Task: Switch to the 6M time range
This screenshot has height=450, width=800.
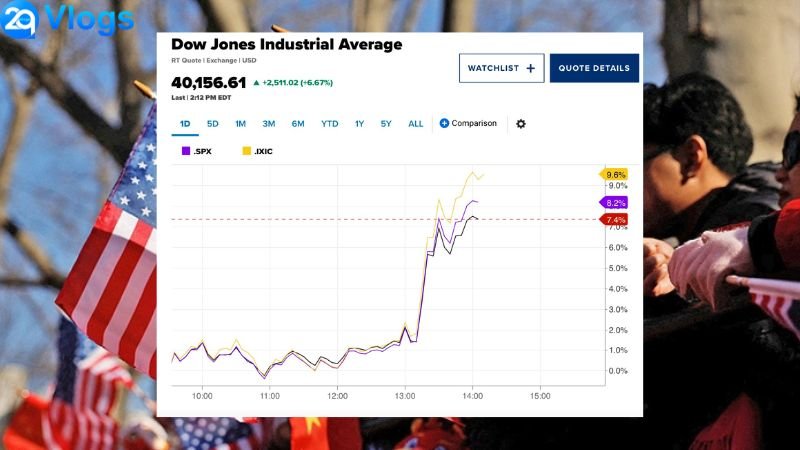Action: (x=298, y=123)
